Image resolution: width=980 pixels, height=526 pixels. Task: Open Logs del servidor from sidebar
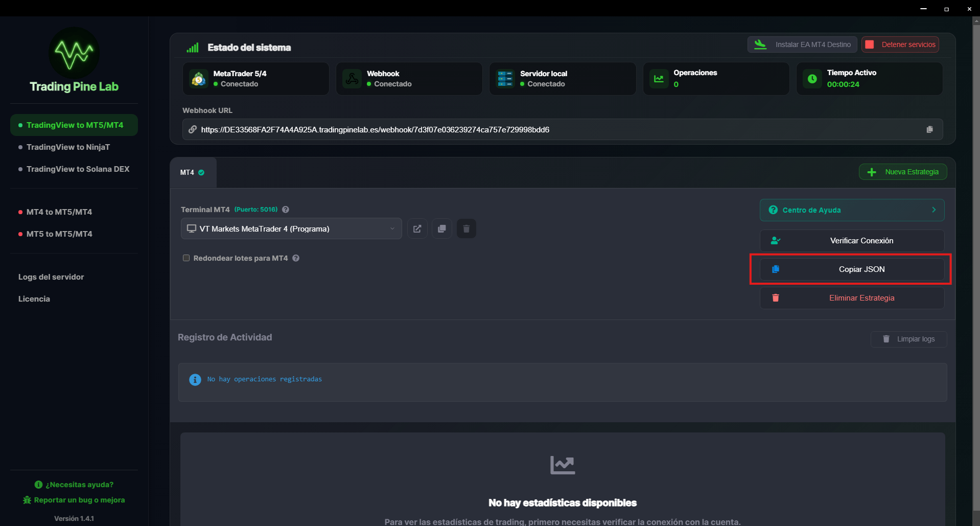(x=51, y=277)
